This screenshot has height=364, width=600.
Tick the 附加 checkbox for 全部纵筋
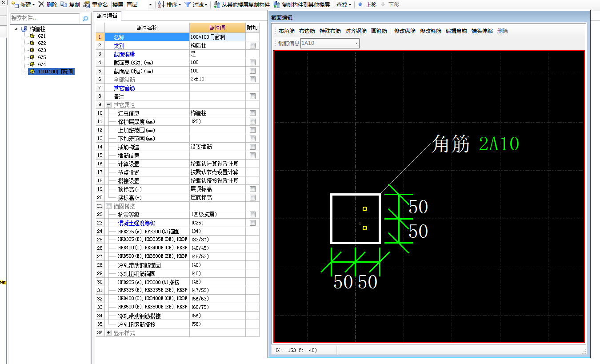click(x=252, y=80)
